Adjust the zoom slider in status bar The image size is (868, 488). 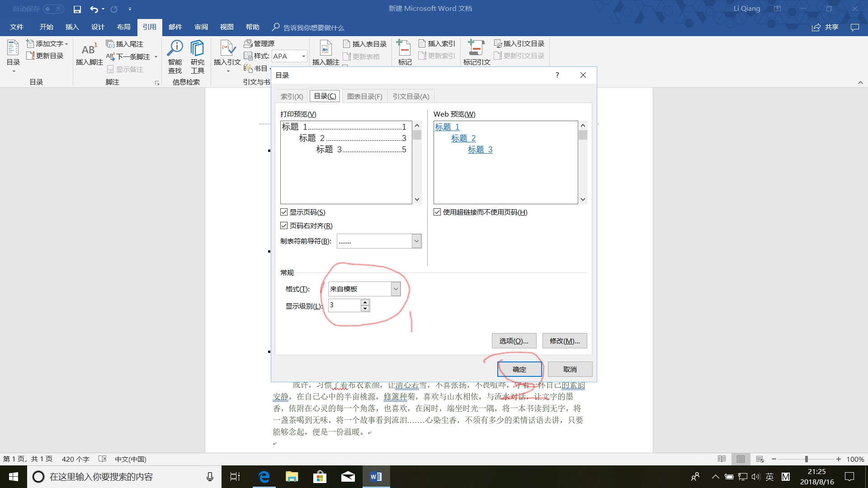(x=806, y=459)
